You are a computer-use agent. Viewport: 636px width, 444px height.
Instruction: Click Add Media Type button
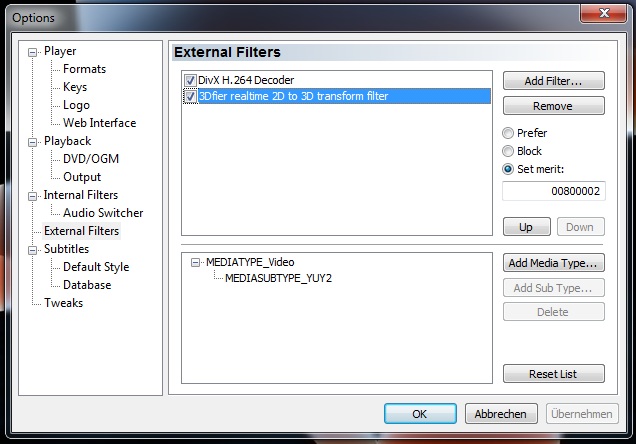tap(554, 263)
